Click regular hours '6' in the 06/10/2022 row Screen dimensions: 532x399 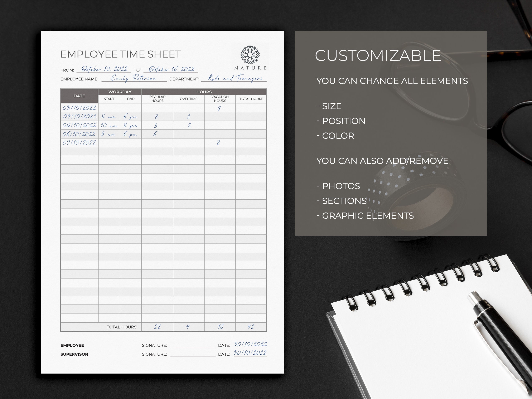point(157,134)
